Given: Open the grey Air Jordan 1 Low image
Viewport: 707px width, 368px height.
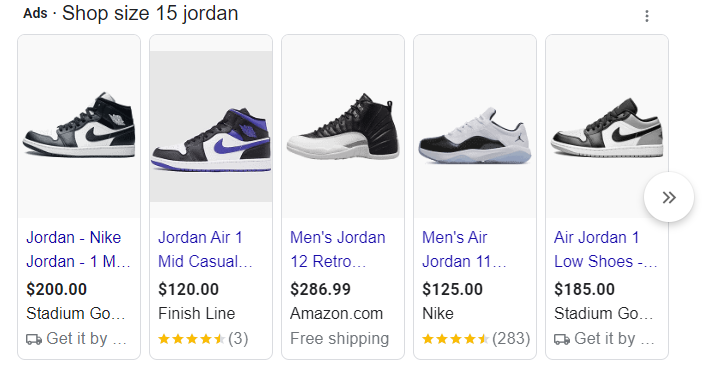Looking at the screenshot, I should pyautogui.click(x=607, y=126).
